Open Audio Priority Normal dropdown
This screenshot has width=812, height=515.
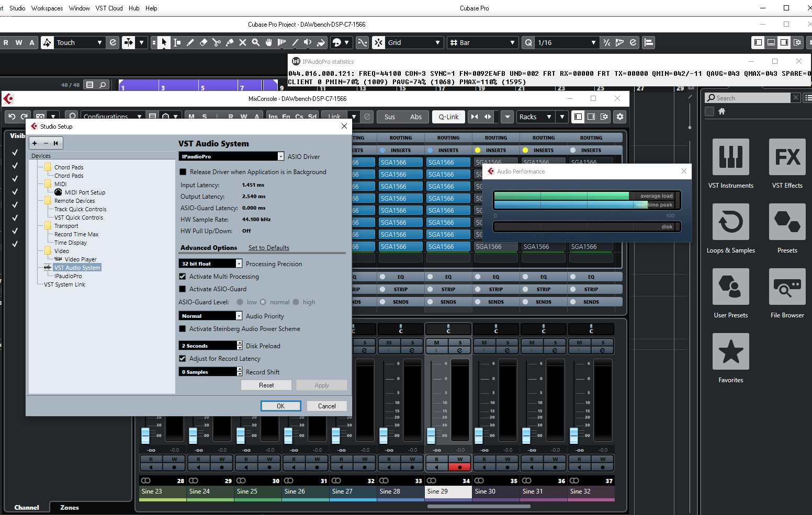pyautogui.click(x=210, y=316)
